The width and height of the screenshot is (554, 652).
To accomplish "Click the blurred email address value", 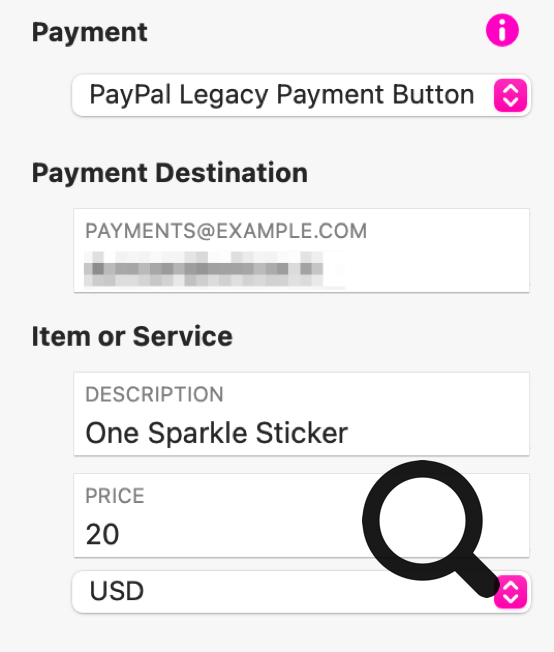I will point(214,269).
